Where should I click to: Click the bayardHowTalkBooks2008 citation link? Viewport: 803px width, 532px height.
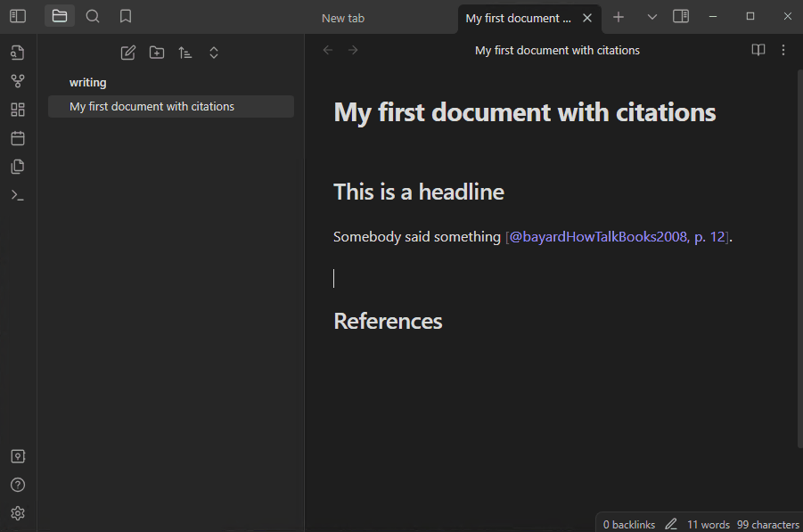[618, 237]
